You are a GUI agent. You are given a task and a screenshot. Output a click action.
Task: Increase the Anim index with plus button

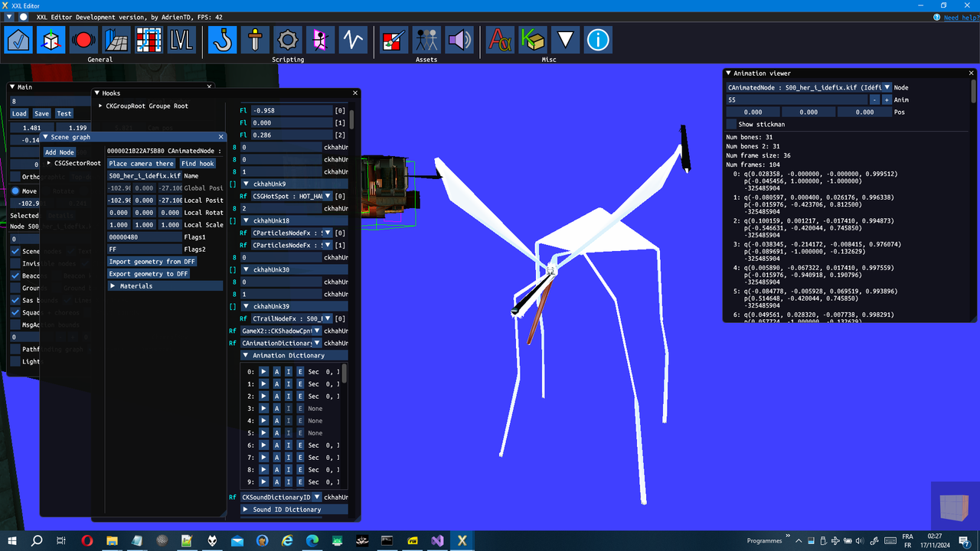pyautogui.click(x=887, y=99)
